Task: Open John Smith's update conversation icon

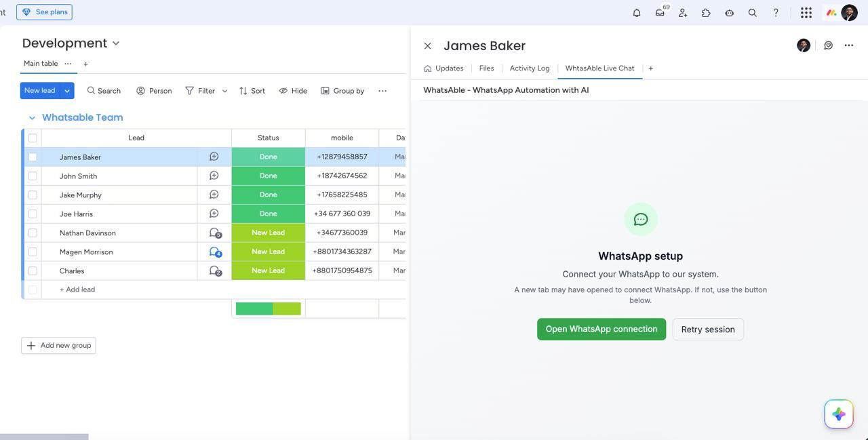Action: click(x=214, y=176)
